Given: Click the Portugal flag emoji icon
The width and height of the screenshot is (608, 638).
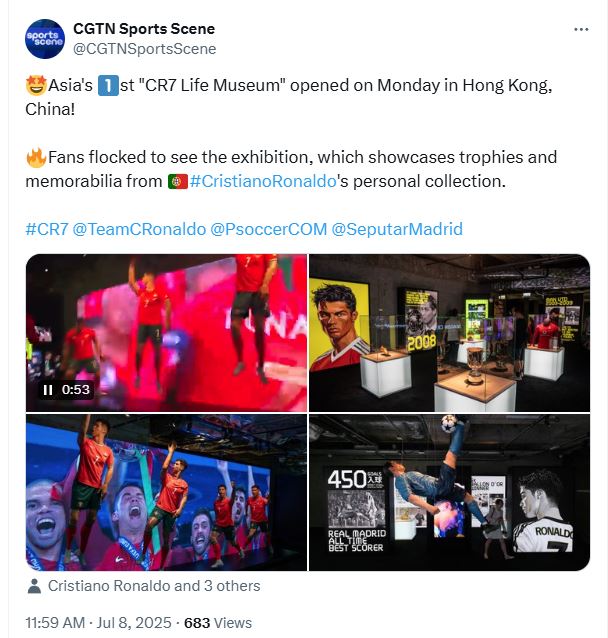Looking at the screenshot, I should (x=178, y=181).
